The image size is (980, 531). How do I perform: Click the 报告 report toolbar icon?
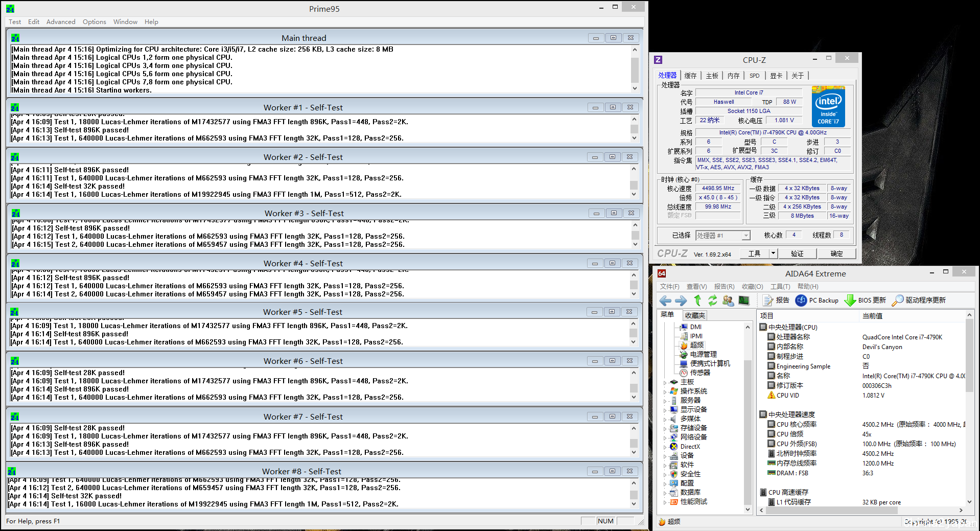tap(767, 301)
